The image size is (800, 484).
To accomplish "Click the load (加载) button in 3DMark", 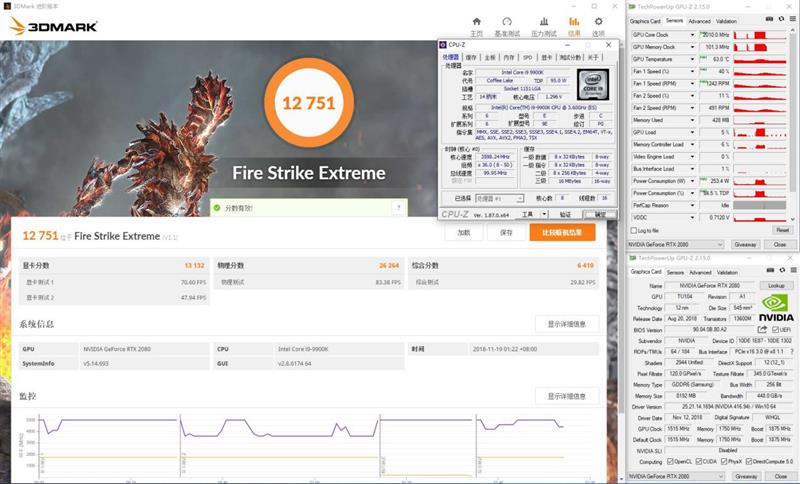I will 463,233.
